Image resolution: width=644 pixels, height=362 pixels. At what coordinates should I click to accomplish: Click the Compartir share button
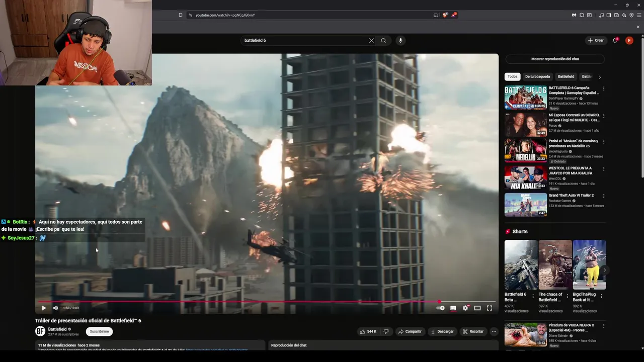(x=410, y=331)
